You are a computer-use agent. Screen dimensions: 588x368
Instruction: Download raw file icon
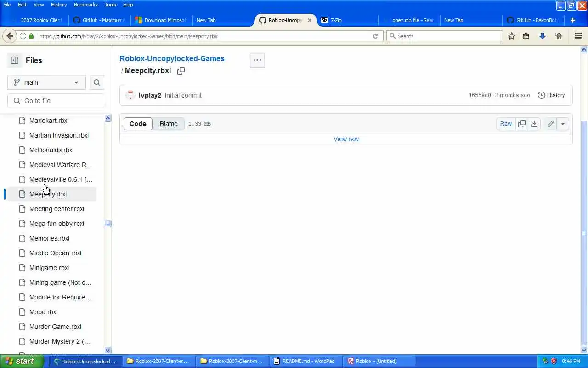pyautogui.click(x=534, y=124)
